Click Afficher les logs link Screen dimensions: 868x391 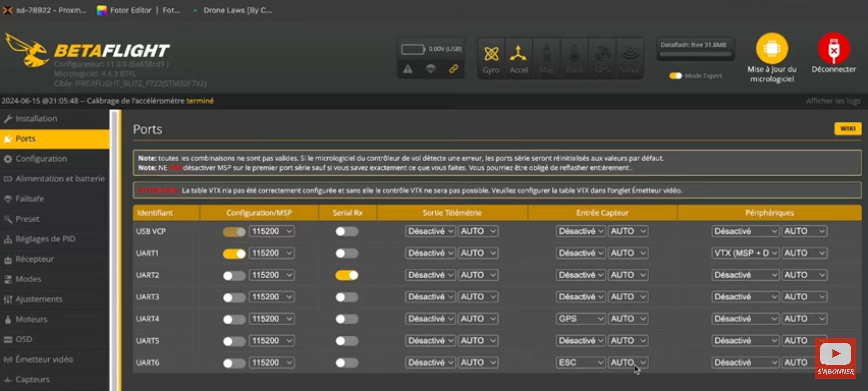[833, 101]
